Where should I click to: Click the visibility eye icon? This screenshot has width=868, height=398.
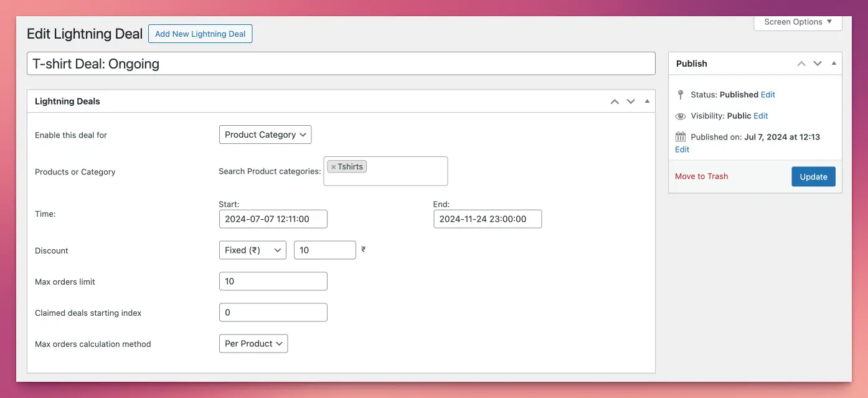click(681, 116)
